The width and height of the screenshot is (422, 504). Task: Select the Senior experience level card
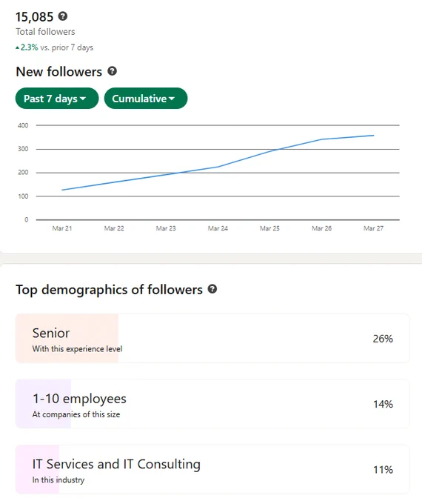click(x=212, y=339)
